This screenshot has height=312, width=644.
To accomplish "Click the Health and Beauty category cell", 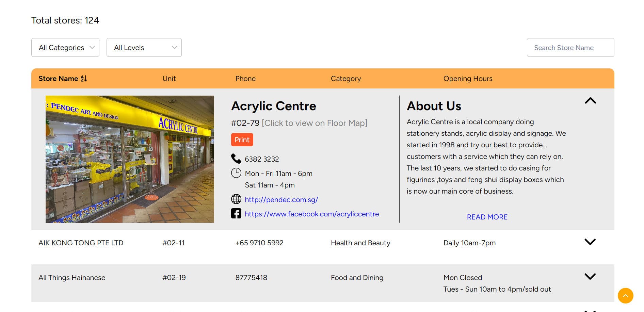I will (360, 243).
